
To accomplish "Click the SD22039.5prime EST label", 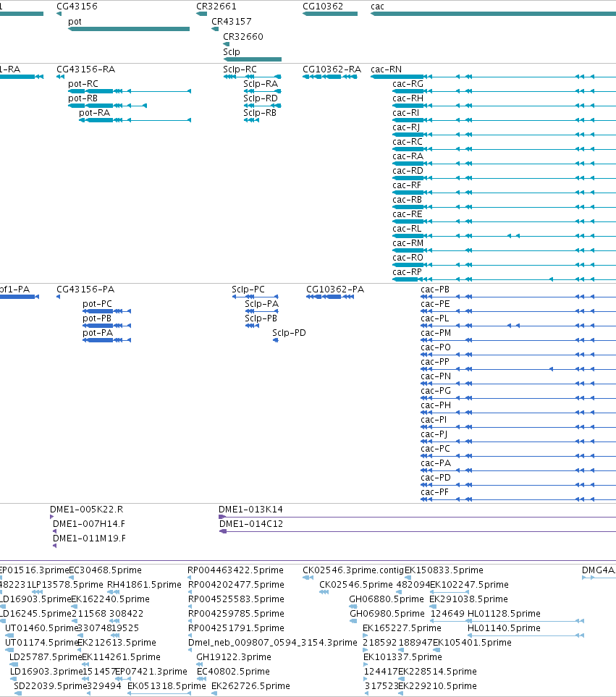I will pos(51,686).
